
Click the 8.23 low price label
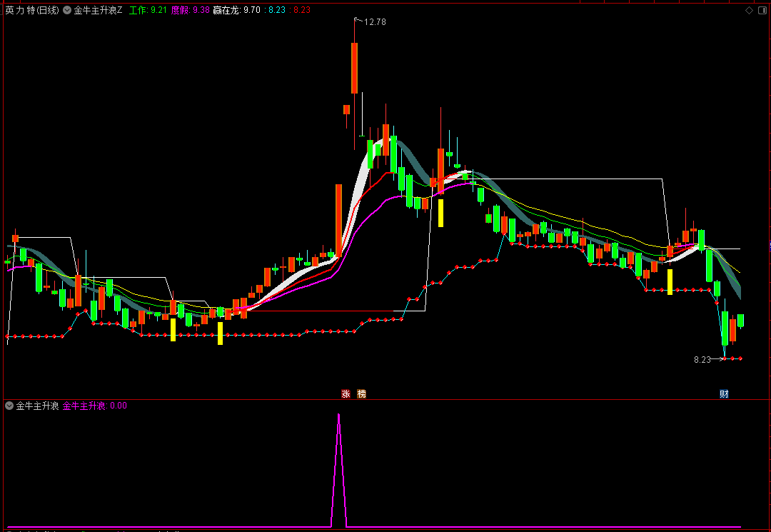(x=702, y=360)
